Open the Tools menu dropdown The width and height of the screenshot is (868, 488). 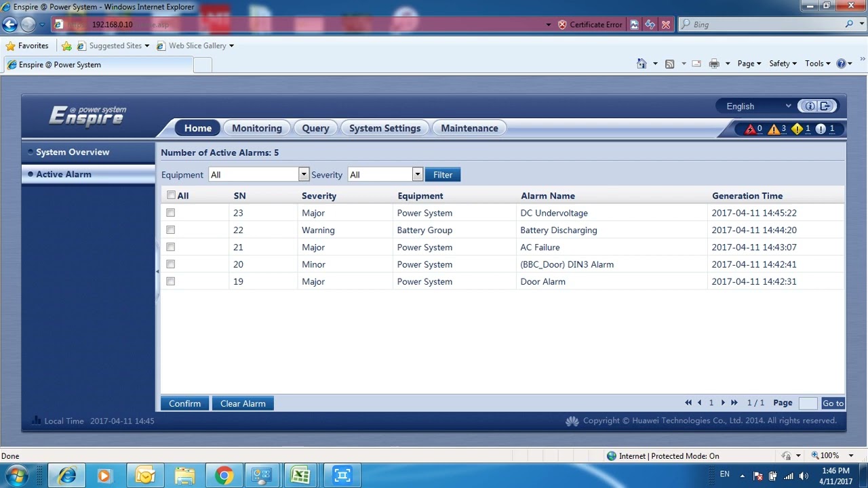(x=818, y=64)
